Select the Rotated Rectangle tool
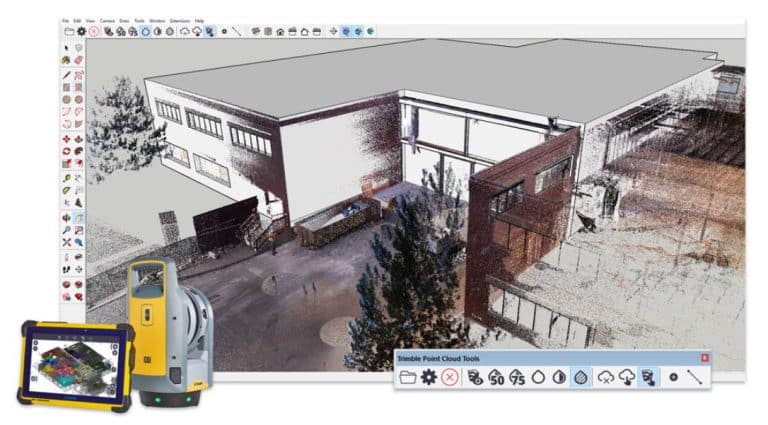Screen dimensions: 768x425 click(x=79, y=87)
